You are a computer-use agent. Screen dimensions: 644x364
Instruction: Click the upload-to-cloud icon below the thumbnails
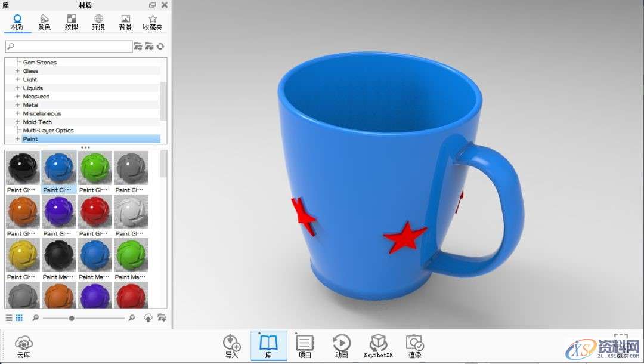(x=147, y=317)
